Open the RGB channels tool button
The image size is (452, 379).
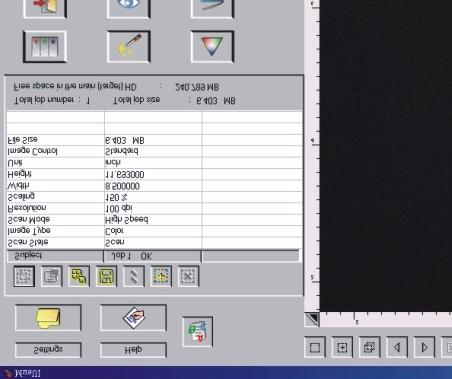pyautogui.click(x=45, y=47)
